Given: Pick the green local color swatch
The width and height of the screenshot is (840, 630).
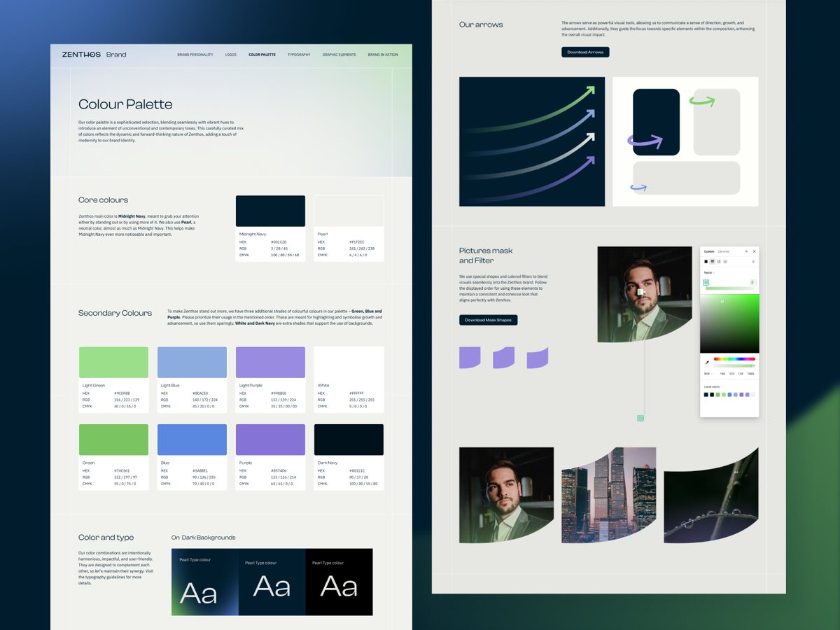Looking at the screenshot, I should tap(718, 395).
